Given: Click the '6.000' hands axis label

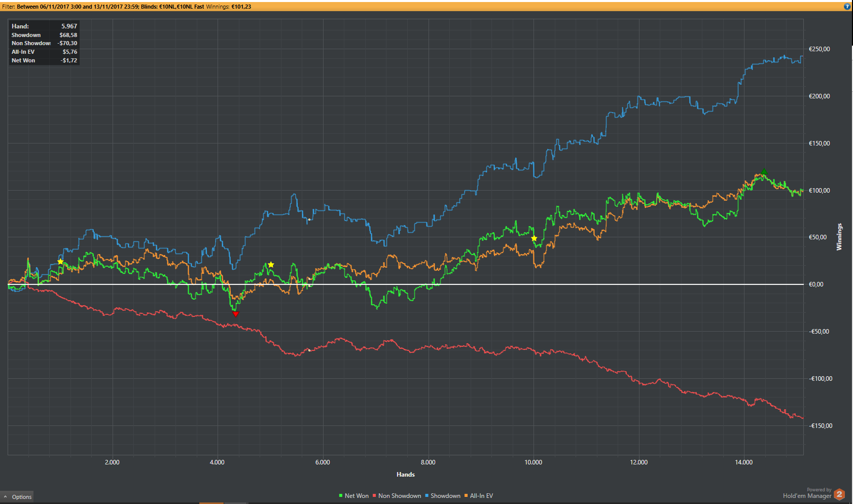Looking at the screenshot, I should [x=323, y=462].
